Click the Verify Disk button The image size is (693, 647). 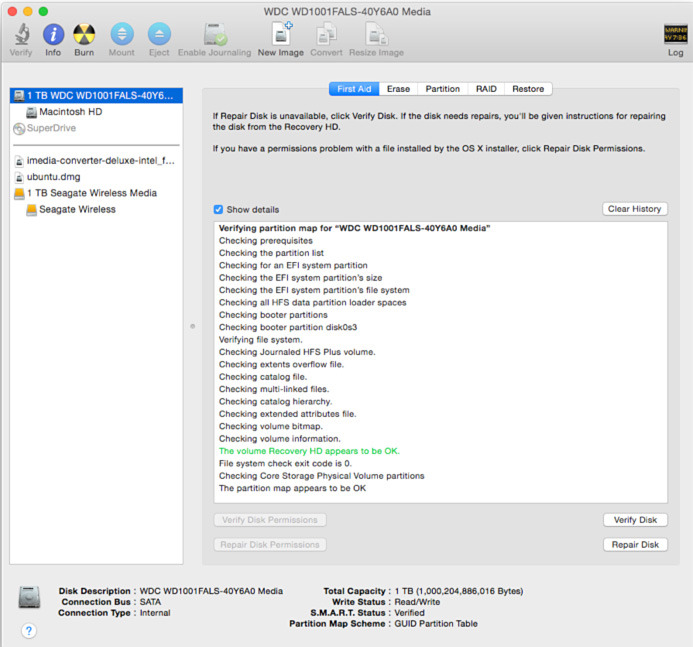click(635, 520)
